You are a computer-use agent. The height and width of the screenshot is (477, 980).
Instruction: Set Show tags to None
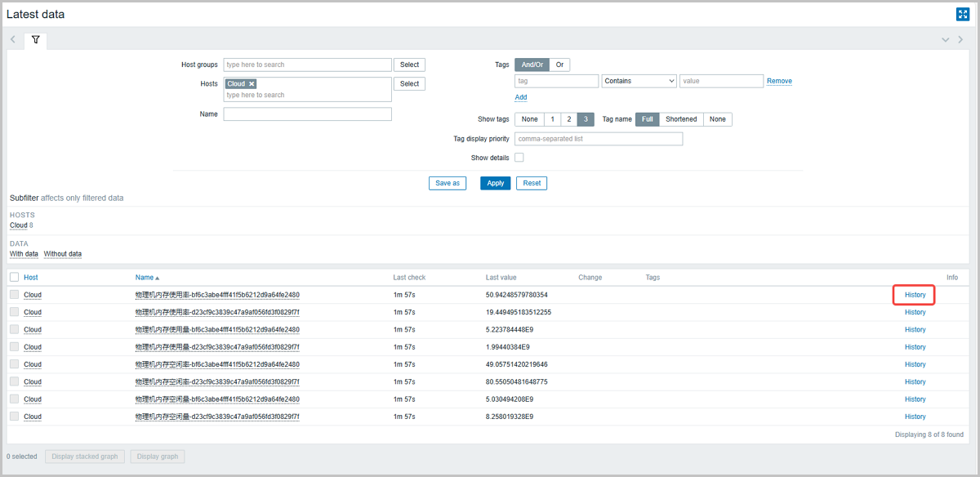point(529,118)
